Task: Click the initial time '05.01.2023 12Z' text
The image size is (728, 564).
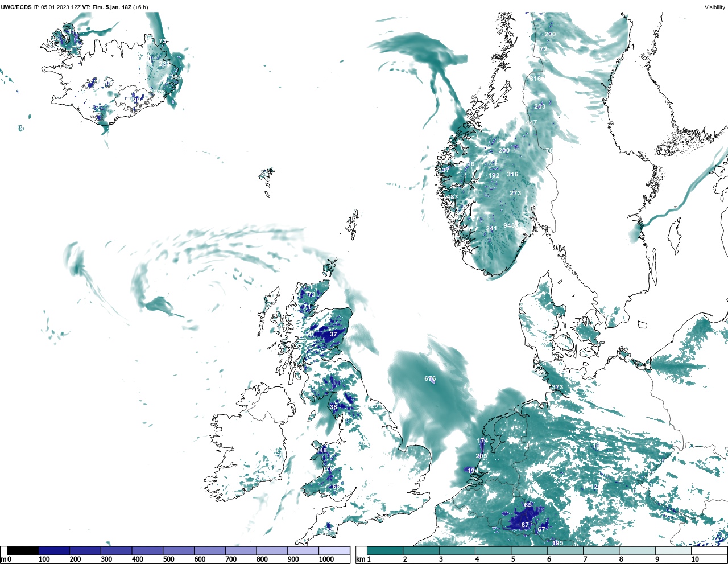Action: 61,7
